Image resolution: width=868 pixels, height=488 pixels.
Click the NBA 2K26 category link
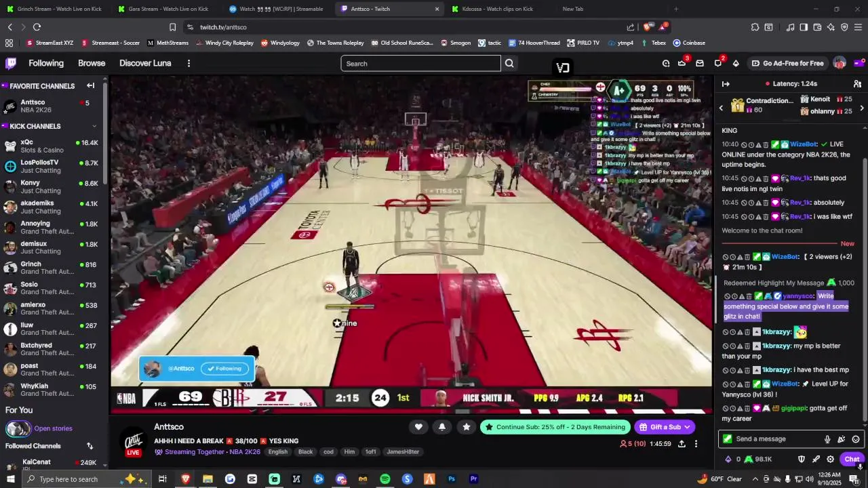pos(245,452)
